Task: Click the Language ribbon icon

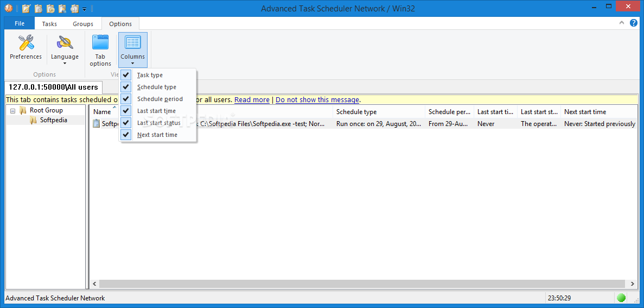Action: (65, 43)
